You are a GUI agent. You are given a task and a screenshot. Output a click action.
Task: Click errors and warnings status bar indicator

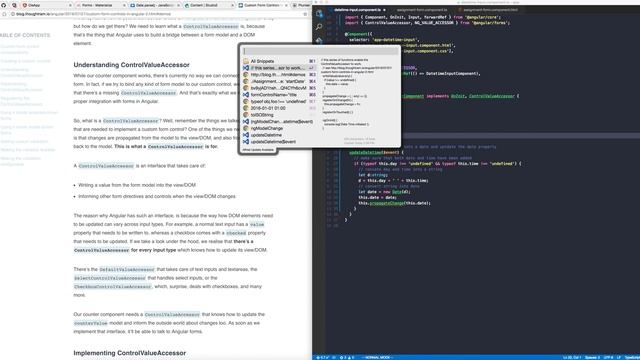coord(347,358)
